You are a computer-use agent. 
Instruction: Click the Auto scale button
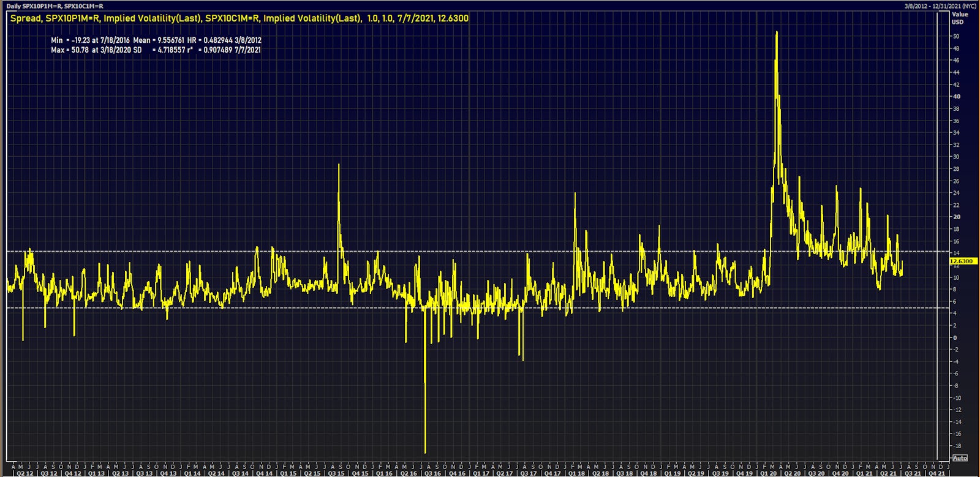(x=960, y=458)
